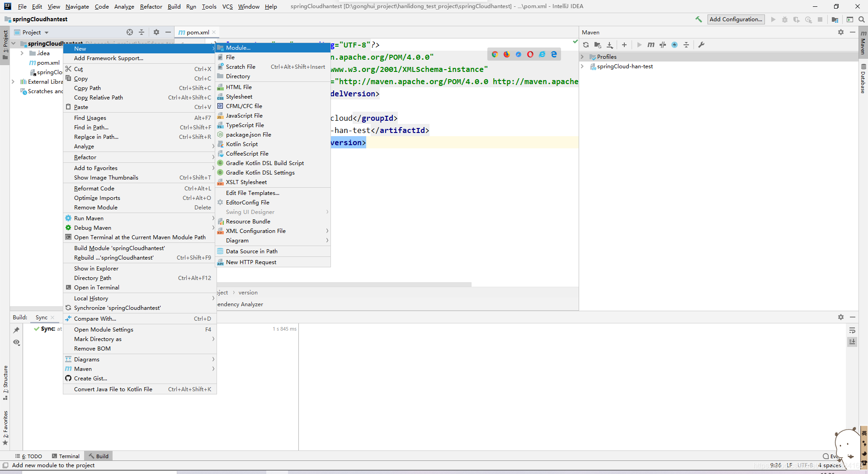The image size is (868, 474).
Task: Click Execute Maven Goal 'm' icon
Action: click(651, 45)
